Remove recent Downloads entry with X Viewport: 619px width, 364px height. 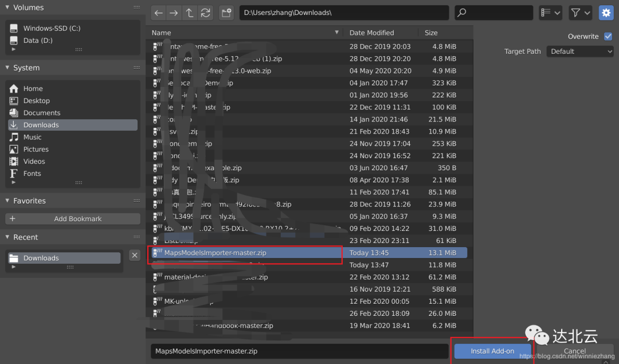tap(135, 256)
